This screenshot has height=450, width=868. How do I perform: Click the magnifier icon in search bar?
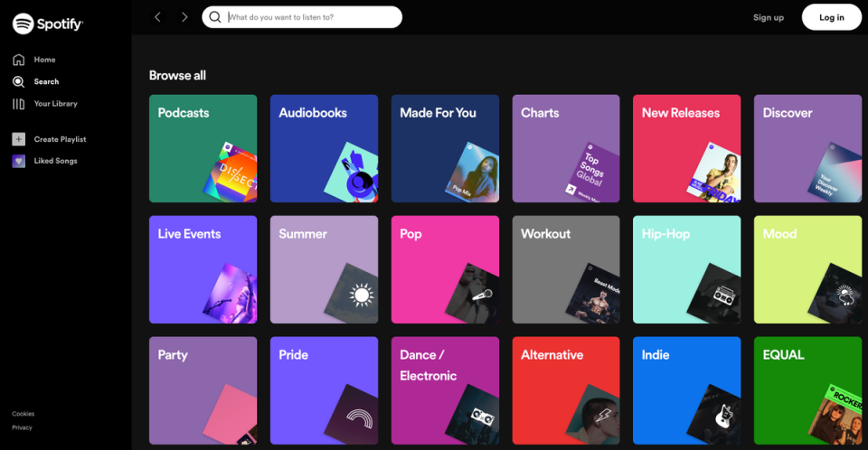pos(214,17)
